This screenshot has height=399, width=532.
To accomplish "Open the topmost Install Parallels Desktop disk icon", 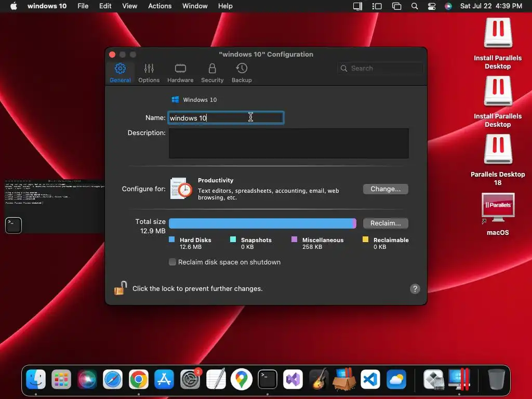I will pos(498,33).
